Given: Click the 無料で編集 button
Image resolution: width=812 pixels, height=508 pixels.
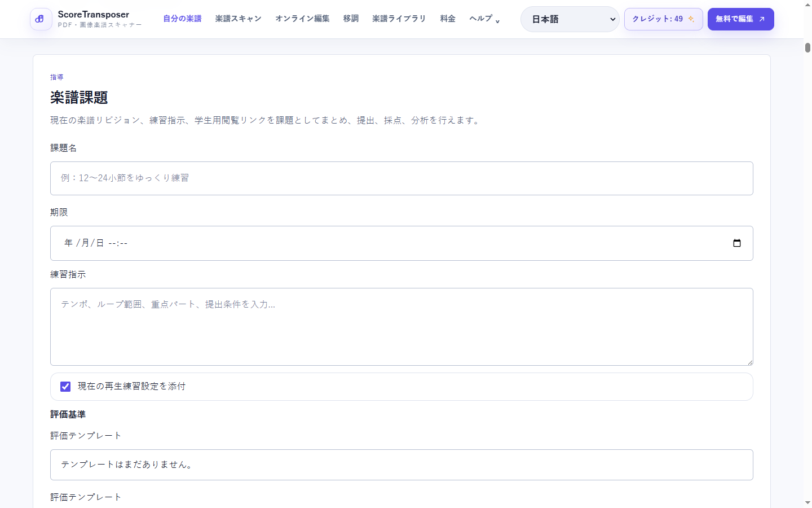Looking at the screenshot, I should (740, 19).
